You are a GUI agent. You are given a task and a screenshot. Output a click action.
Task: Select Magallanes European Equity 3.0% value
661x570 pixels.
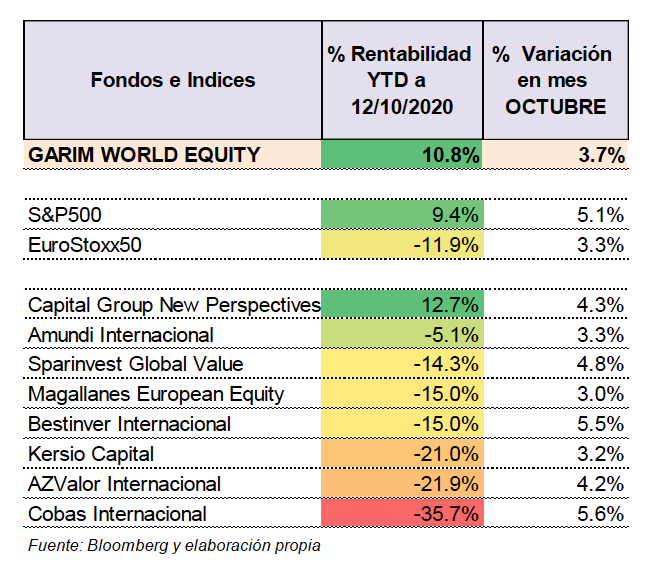[x=600, y=394]
